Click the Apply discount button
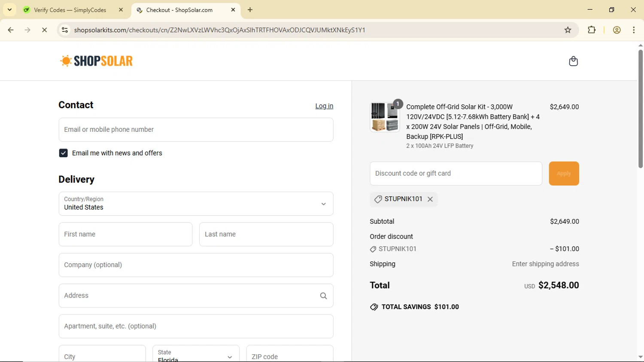The width and height of the screenshot is (644, 362). coord(564,173)
